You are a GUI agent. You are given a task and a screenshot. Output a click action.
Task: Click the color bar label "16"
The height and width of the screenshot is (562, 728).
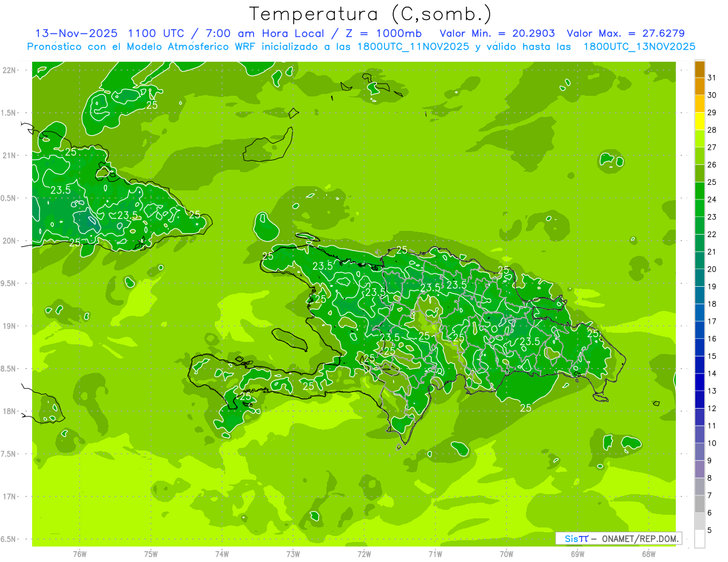(712, 339)
